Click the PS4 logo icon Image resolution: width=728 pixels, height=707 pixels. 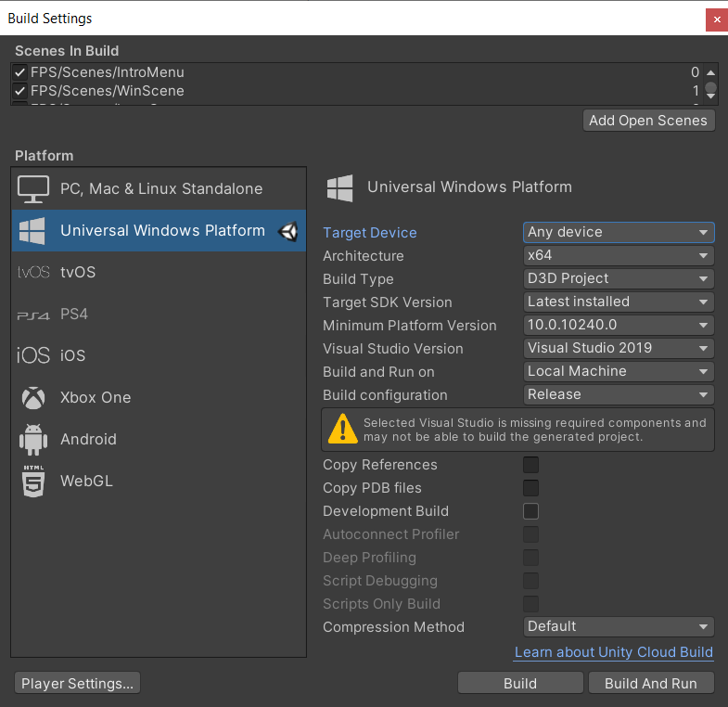click(x=33, y=315)
